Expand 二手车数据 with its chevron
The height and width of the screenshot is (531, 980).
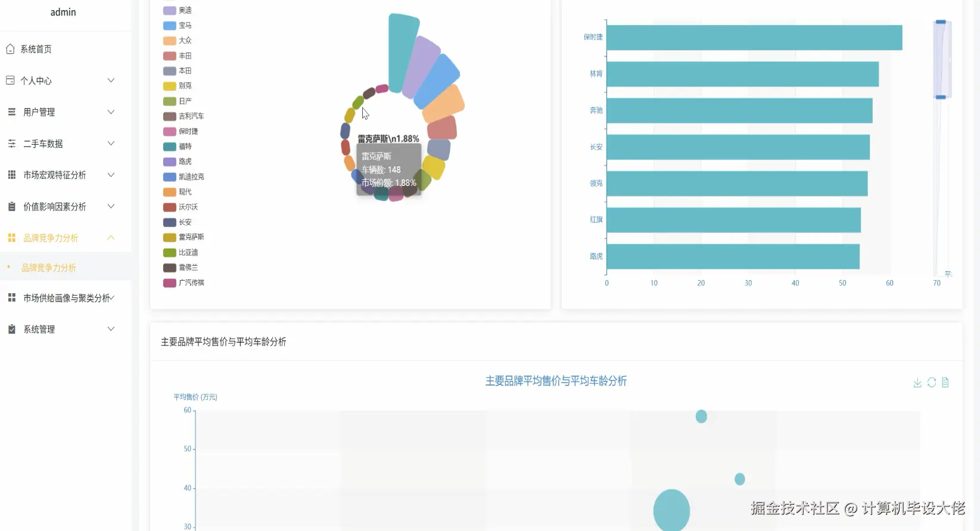pyautogui.click(x=111, y=143)
